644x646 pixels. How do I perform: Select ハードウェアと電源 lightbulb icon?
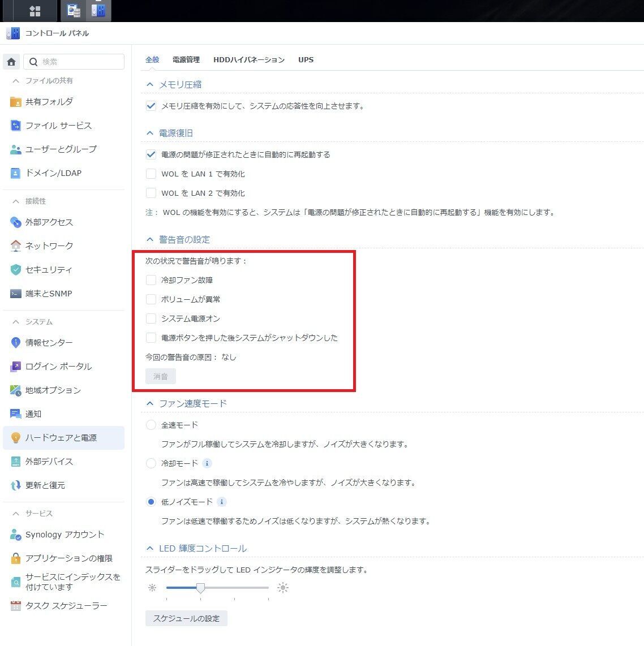16,438
